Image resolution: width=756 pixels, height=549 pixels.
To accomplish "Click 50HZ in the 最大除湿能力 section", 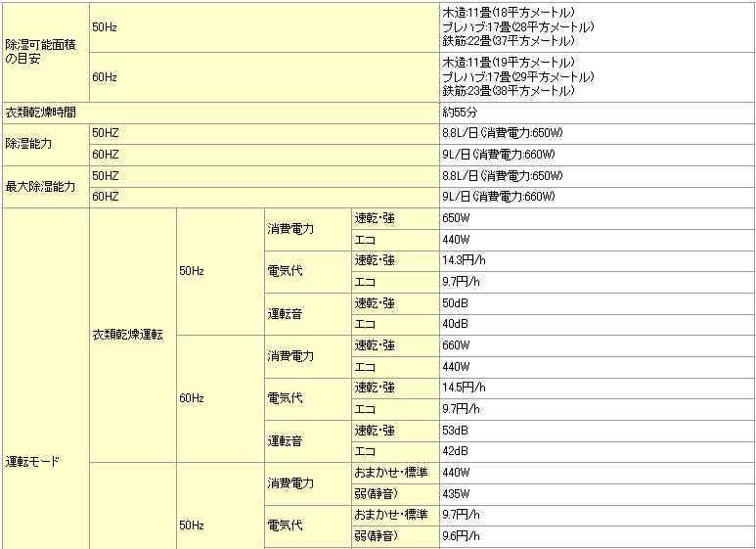I will pos(264,176).
